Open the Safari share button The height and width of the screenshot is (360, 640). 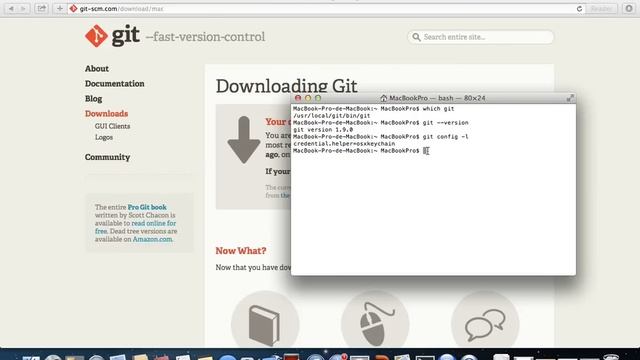point(41,9)
